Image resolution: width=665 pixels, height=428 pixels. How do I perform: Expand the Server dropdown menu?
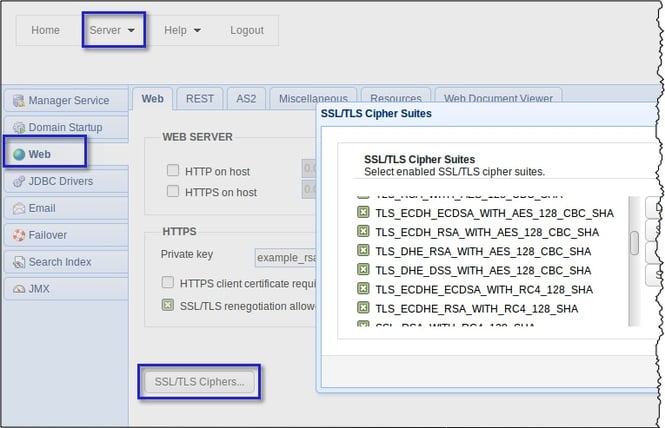(x=112, y=30)
